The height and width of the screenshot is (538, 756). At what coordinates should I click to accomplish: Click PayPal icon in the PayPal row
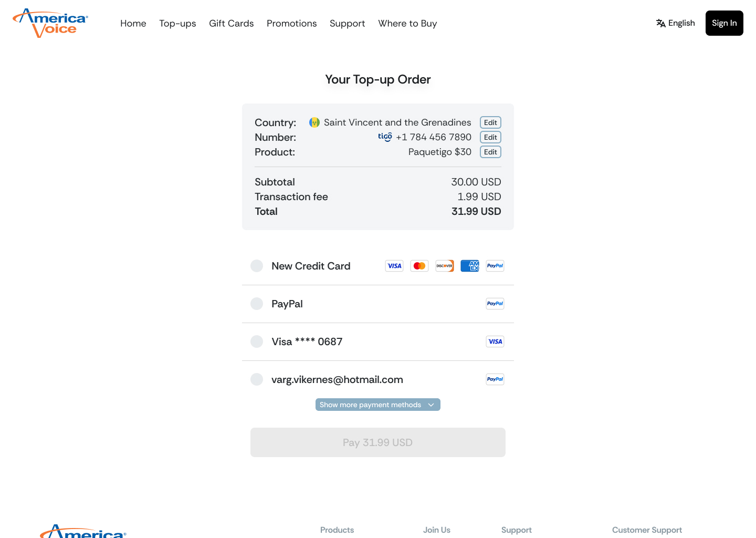coord(495,304)
